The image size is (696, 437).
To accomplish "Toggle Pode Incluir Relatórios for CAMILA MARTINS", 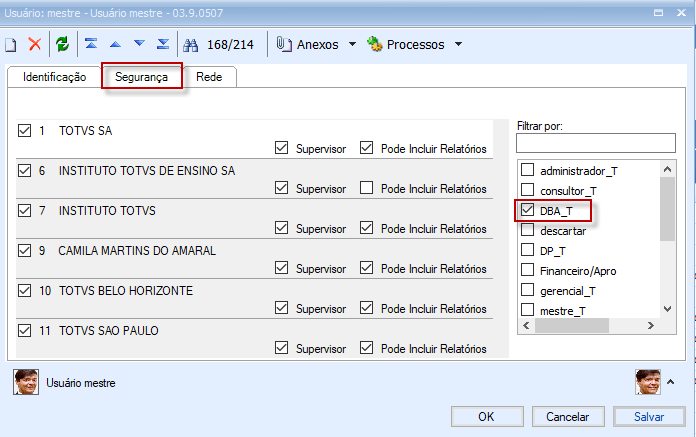I will pos(366,268).
